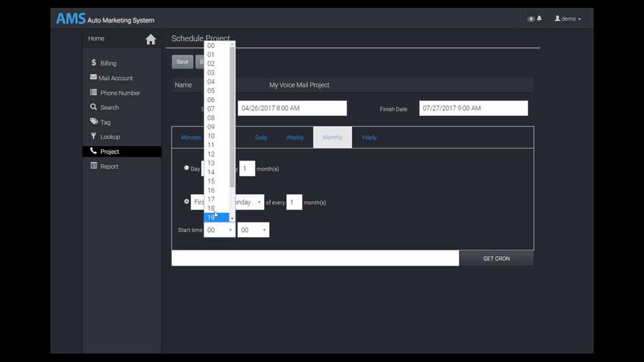Choose hour 12 in the list
The height and width of the screenshot is (362, 644).
[x=217, y=154]
